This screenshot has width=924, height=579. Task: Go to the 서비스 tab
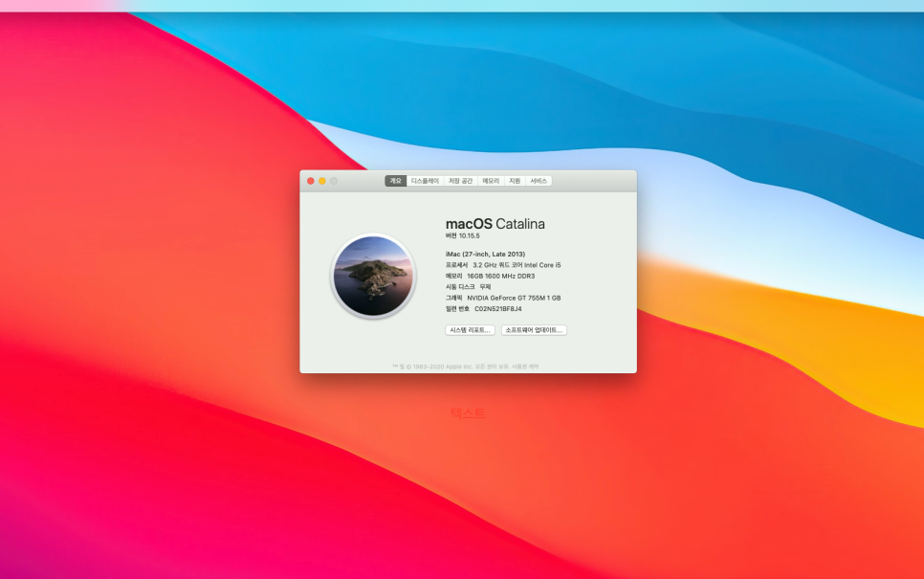pyautogui.click(x=538, y=181)
